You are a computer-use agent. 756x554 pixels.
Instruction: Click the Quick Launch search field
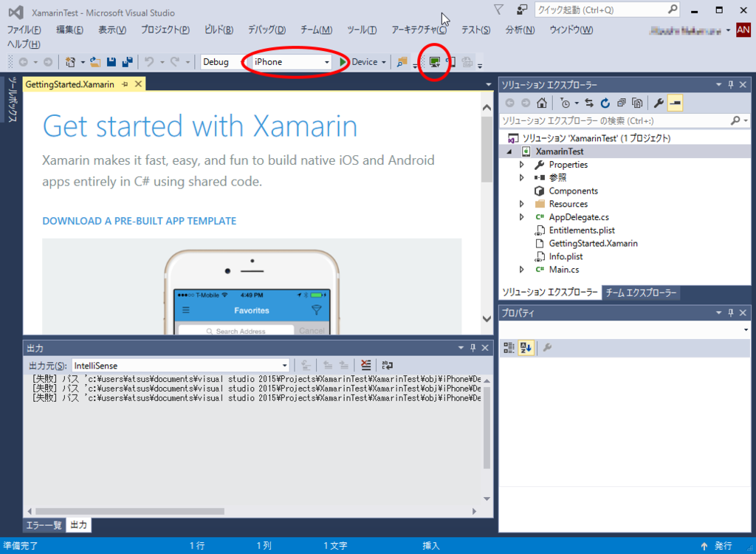[607, 10]
